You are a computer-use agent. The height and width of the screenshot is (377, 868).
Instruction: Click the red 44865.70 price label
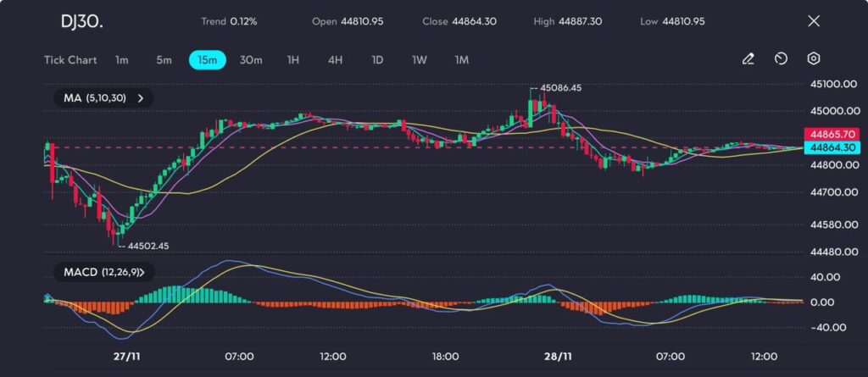click(834, 134)
